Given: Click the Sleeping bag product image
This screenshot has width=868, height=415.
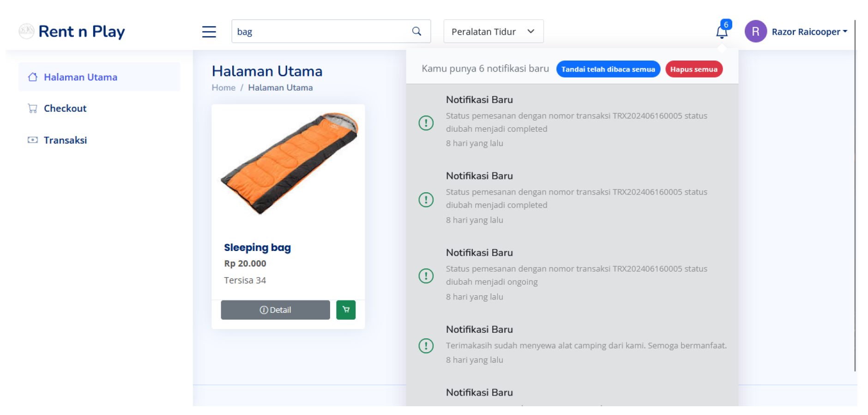Looking at the screenshot, I should point(289,164).
